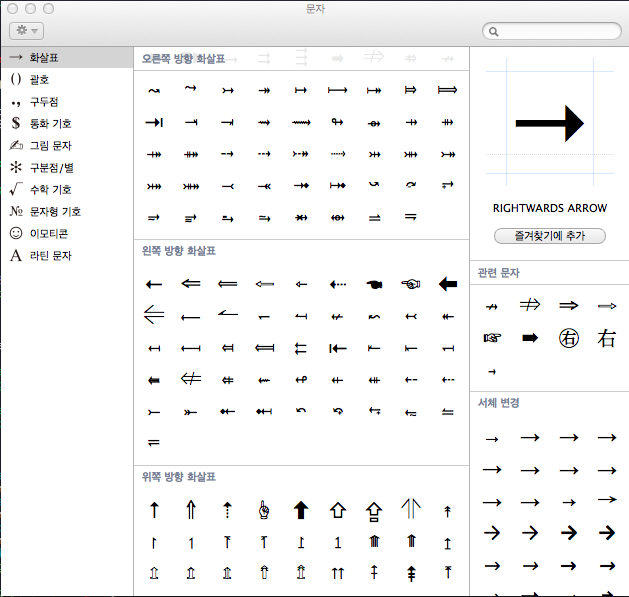Select related plain 右 character
This screenshot has width=629, height=597.
[x=607, y=338]
